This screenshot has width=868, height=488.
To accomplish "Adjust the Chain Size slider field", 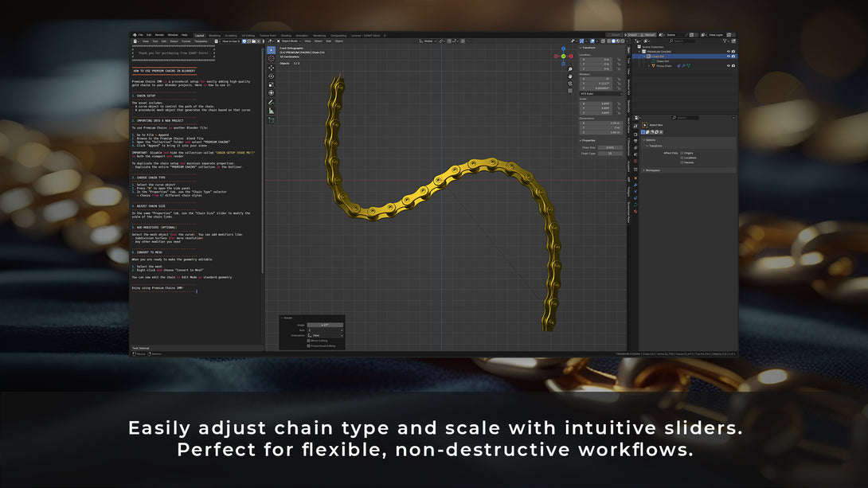I will 610,148.
